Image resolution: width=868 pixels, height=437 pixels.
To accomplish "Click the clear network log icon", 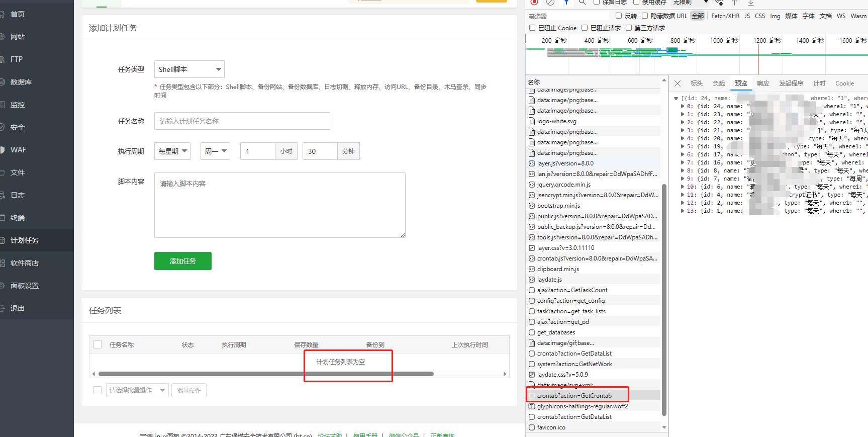I will click(x=550, y=3).
